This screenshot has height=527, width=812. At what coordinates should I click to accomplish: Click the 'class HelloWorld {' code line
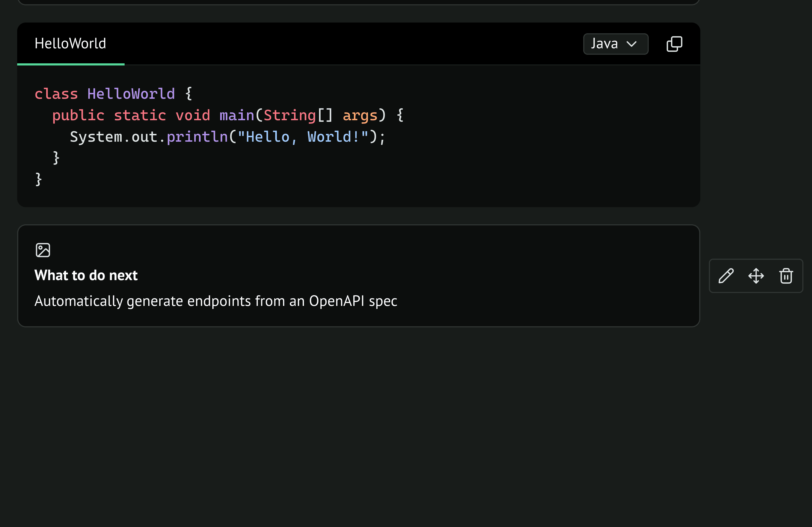click(113, 94)
